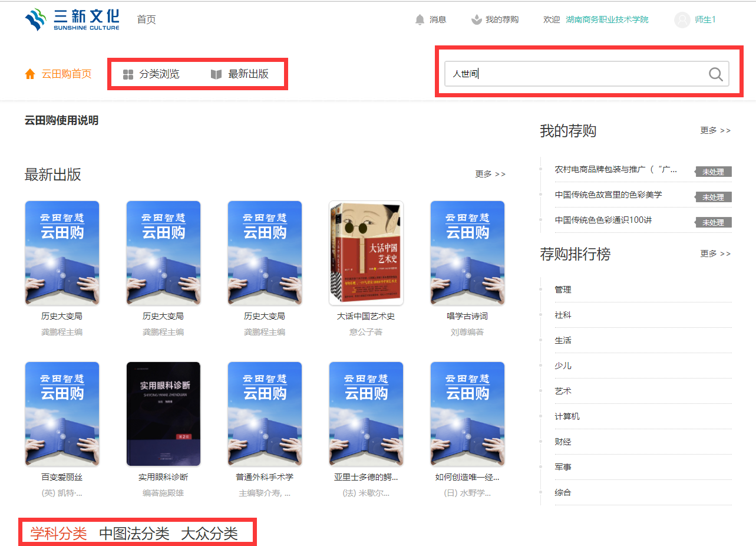This screenshot has width=756, height=546.
Task: Click the 最新出版 book icon
Action: 216,74
